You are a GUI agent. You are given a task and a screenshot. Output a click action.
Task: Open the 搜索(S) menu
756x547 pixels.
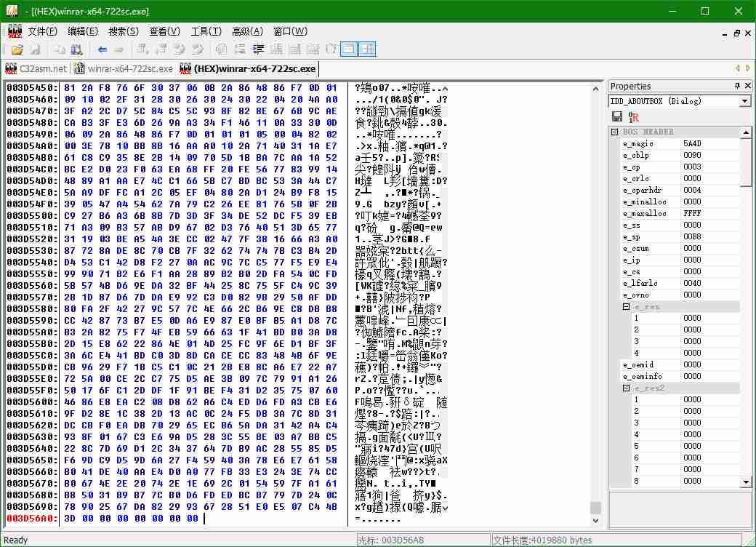click(x=124, y=32)
